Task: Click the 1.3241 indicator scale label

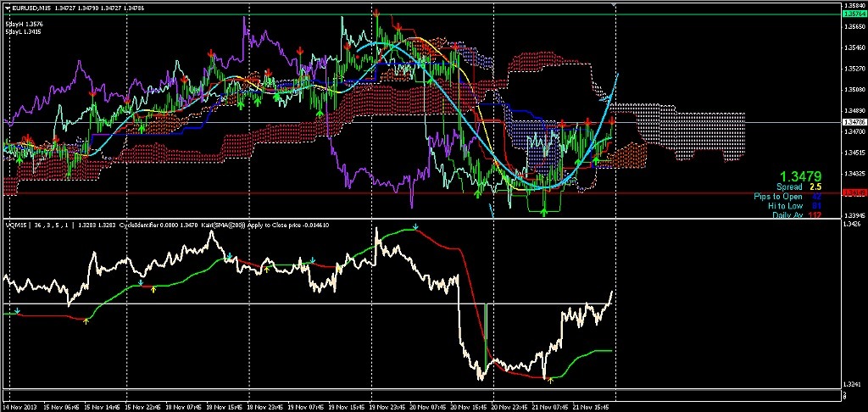Action: (x=851, y=384)
